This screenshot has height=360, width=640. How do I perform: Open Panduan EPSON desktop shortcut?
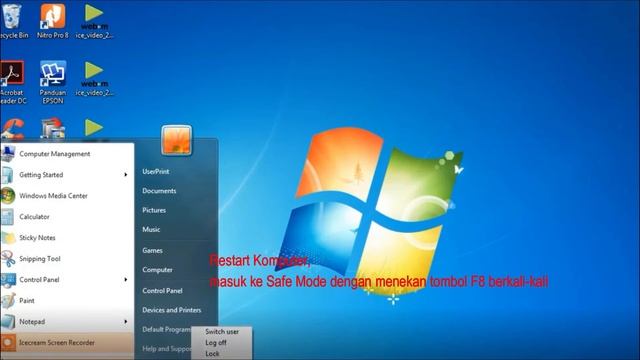pyautogui.click(x=53, y=82)
